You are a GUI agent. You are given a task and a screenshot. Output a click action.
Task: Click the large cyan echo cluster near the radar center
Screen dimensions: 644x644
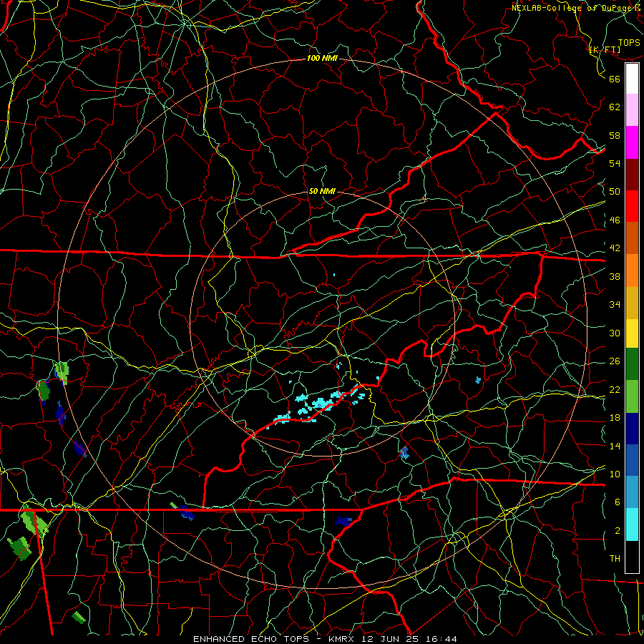(318, 404)
